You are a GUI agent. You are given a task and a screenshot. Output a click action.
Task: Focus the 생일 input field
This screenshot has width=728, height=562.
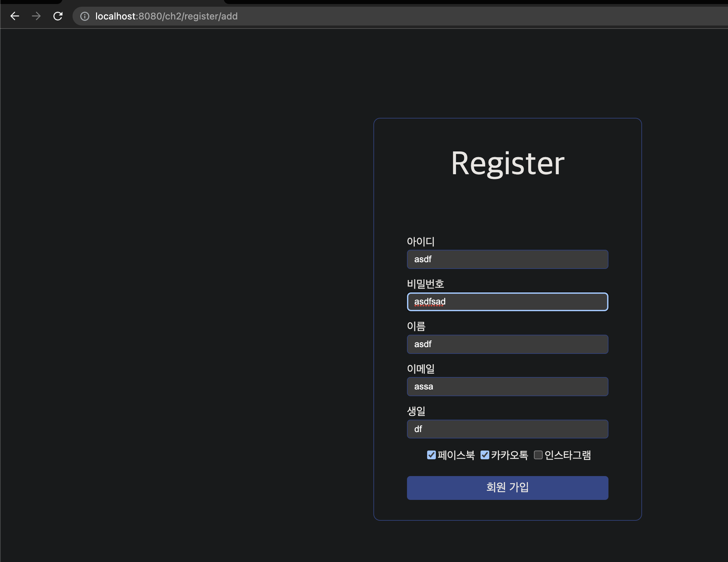click(507, 429)
